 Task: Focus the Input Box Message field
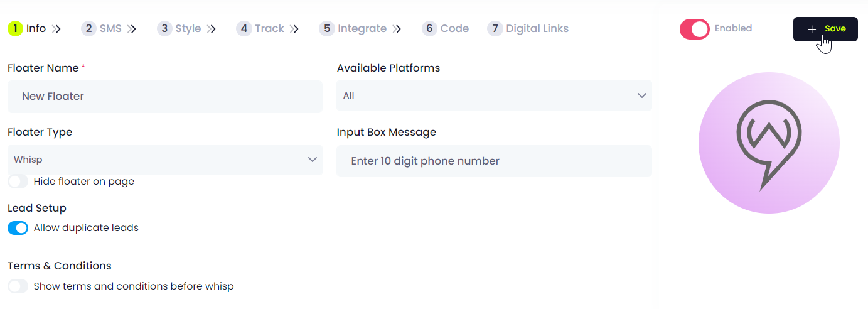494,161
